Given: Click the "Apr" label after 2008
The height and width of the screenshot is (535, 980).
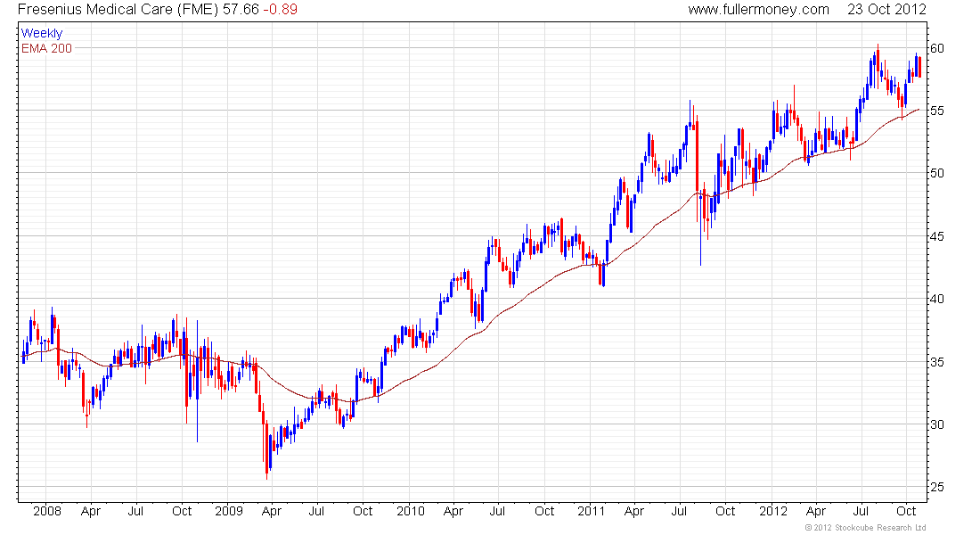Looking at the screenshot, I should [x=91, y=511].
